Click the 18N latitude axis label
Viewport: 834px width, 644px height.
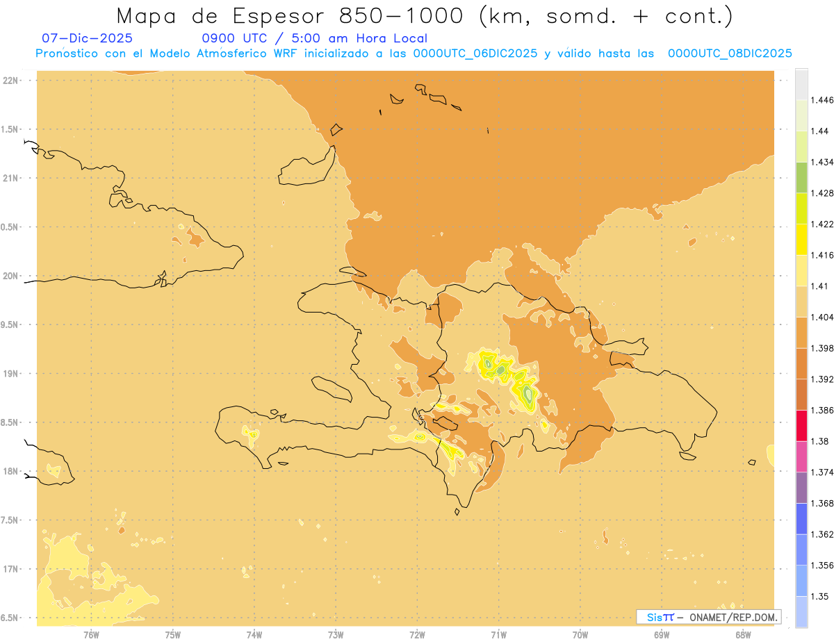pos(10,471)
